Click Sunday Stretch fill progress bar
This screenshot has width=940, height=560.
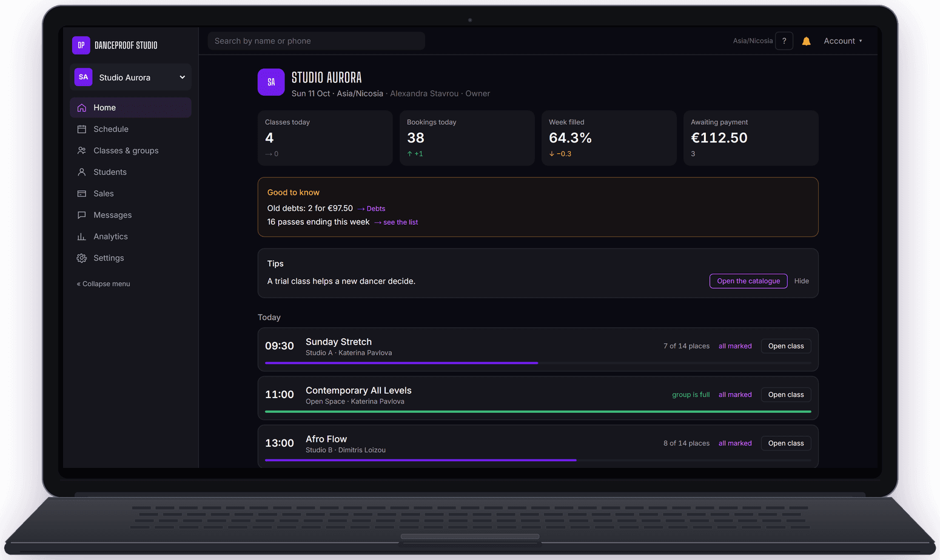point(538,363)
